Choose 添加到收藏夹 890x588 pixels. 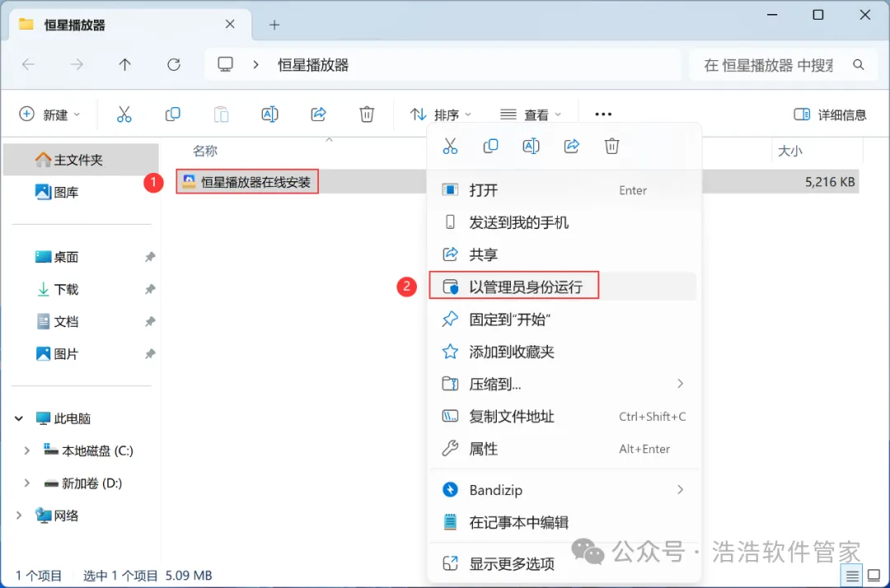(x=563, y=352)
